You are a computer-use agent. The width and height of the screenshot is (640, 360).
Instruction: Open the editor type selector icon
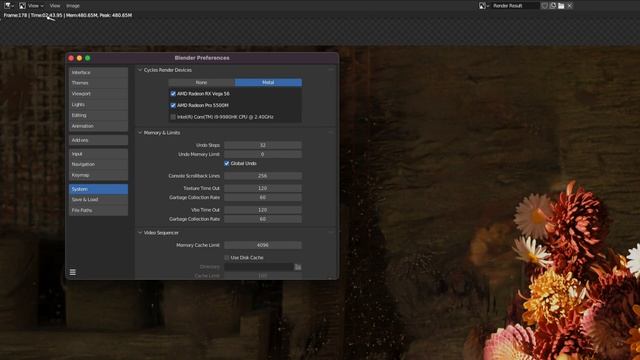pyautogui.click(x=8, y=6)
